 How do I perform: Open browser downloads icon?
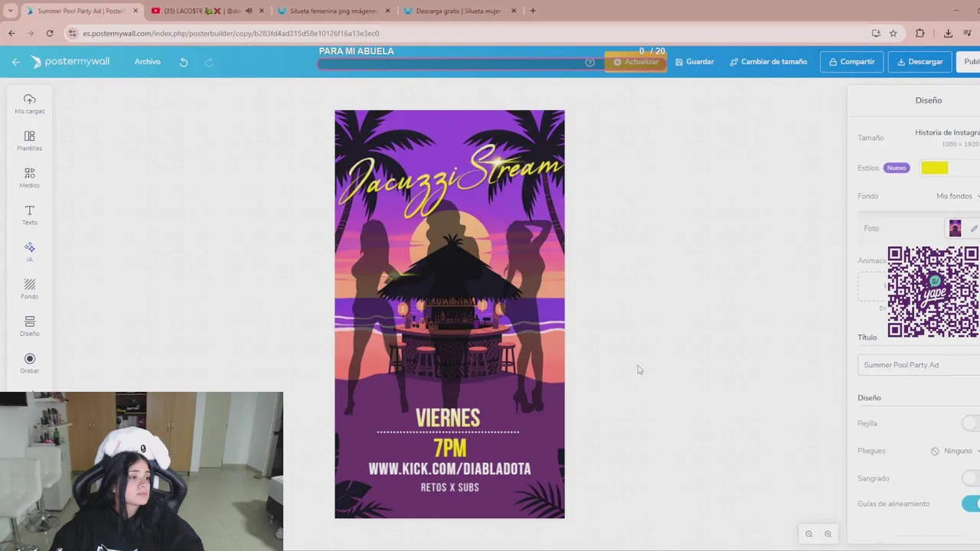pos(948,33)
